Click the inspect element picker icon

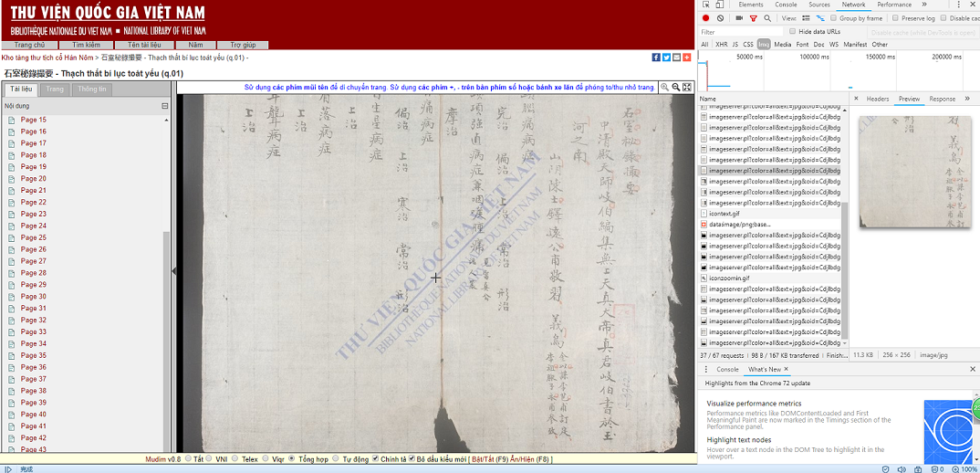[x=707, y=5]
